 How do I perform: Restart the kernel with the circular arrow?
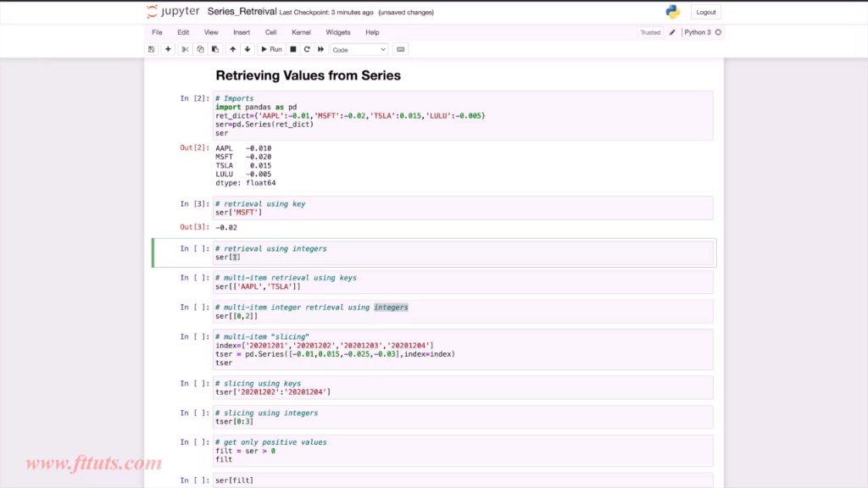click(307, 49)
